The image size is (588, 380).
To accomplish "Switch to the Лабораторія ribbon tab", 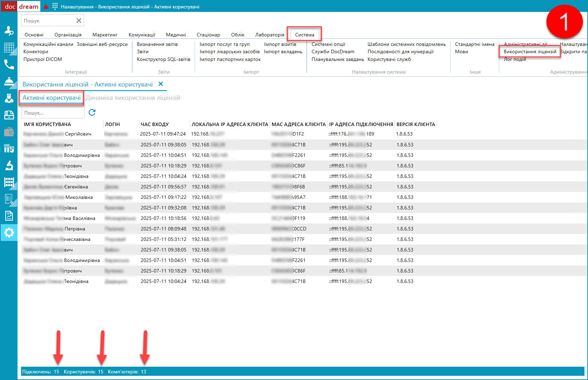I will pos(269,35).
